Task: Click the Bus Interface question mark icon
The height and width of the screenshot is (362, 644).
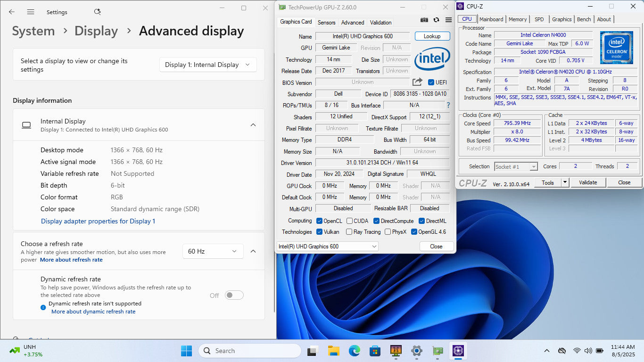Action: [448, 105]
